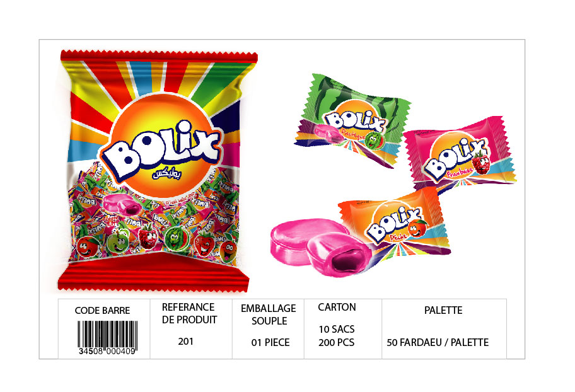Click the CARTON column header

pos(337,308)
